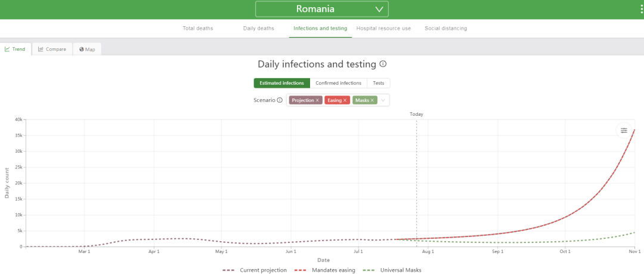This screenshot has height=274, width=644.
Task: Open the Daily deaths tab
Action: point(258,29)
